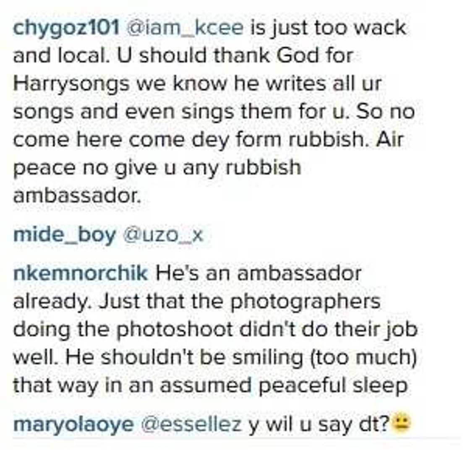Viewport: 470px width, 476px height.
Task: View nkemnorchik's profile
Action: pos(81,273)
